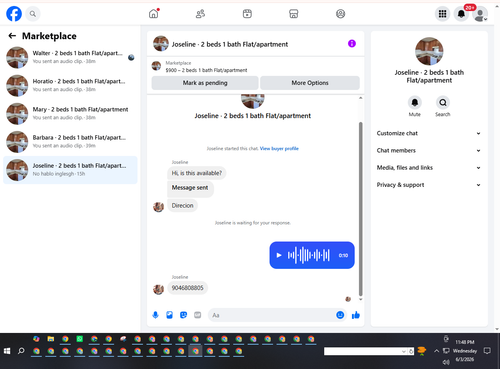Open Barbara conversation in Marketplace list
The width and height of the screenshot is (500, 369).
pyautogui.click(x=70, y=142)
